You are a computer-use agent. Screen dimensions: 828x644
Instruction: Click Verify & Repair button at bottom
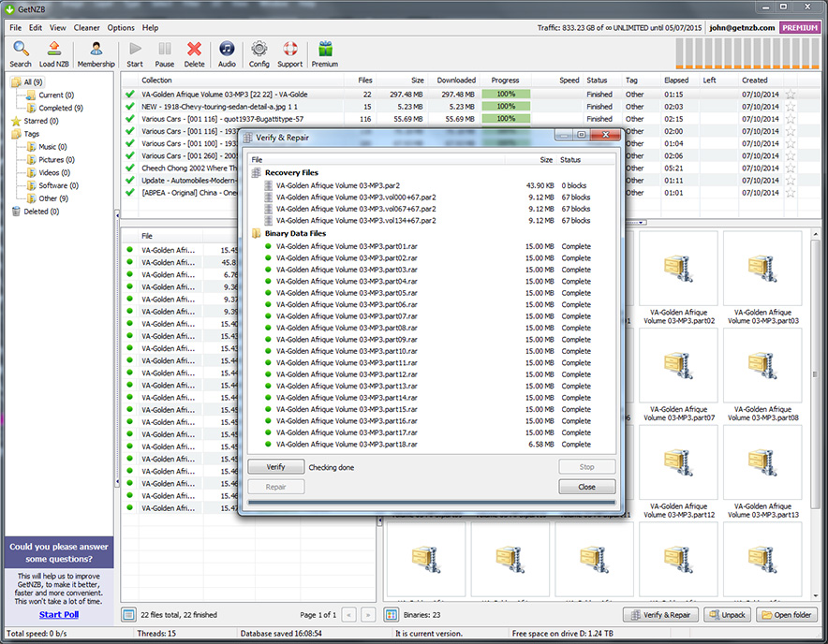pos(660,614)
